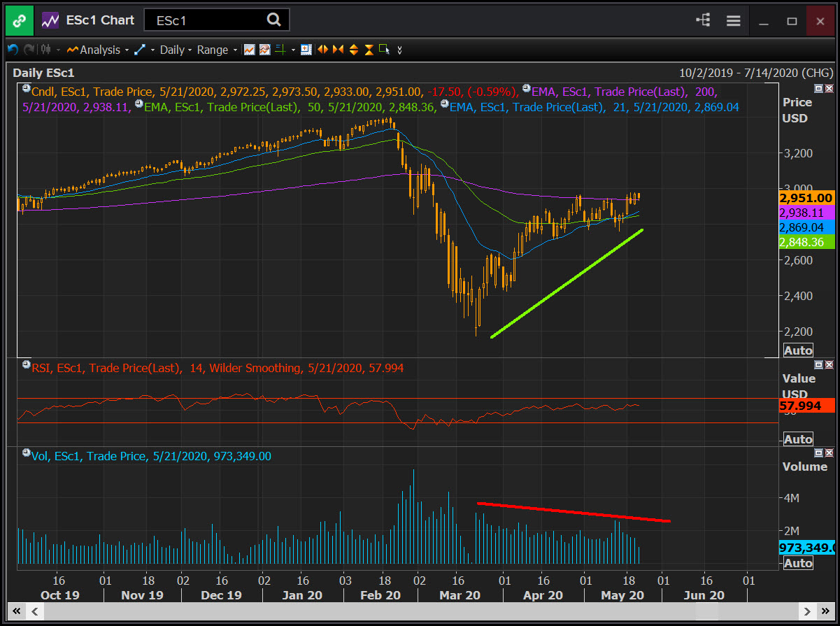
Task: Click the RSI 14 Wilder Smoothing legend
Action: pyautogui.click(x=218, y=368)
